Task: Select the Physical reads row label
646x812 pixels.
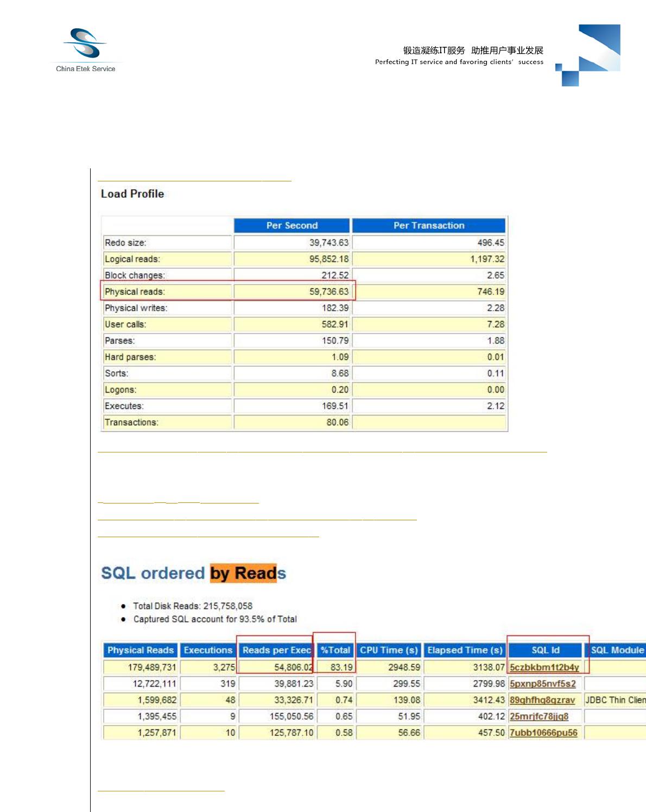Action: 135,292
